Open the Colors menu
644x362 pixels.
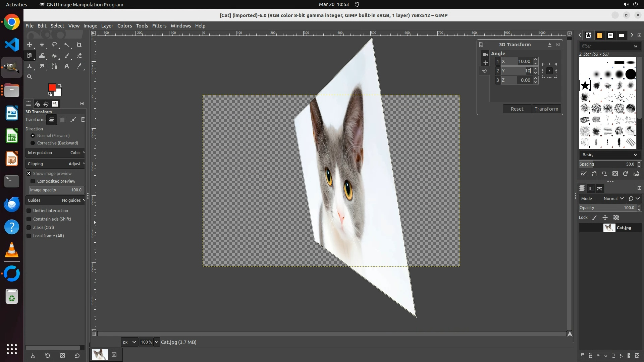coord(124,26)
